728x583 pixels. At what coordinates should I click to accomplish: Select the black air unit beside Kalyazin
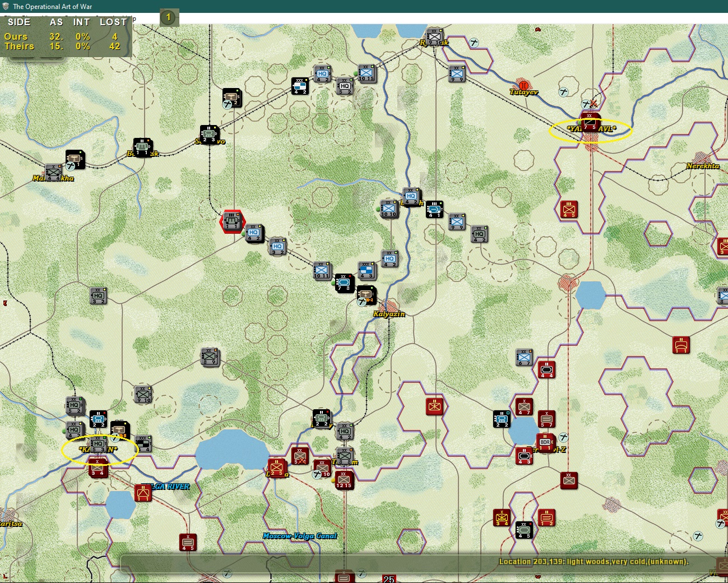tap(366, 295)
